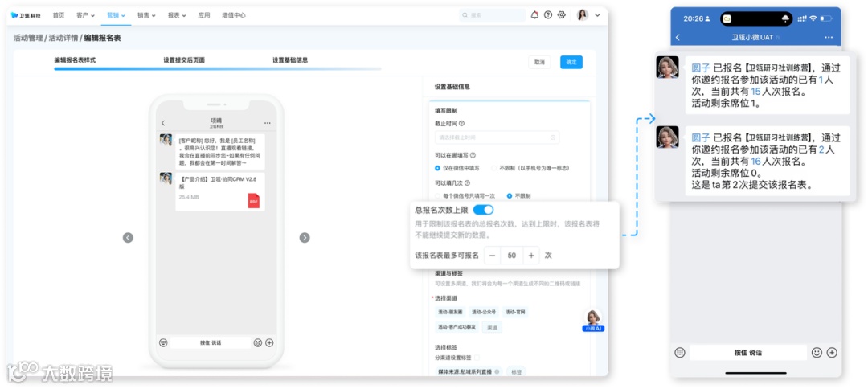The image size is (868, 389).
Task: Remove the 媒体来源:私域系列直播 tag
Action: click(x=497, y=372)
